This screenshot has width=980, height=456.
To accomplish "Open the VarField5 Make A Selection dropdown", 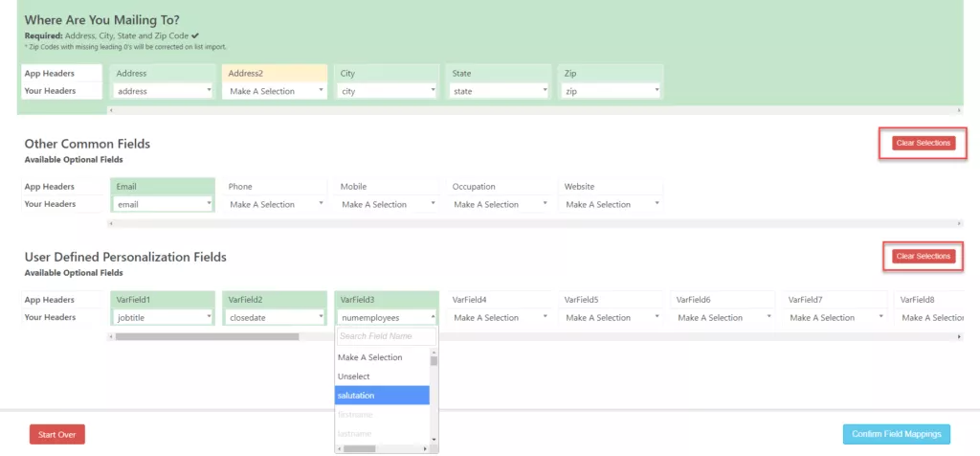I will coord(611,317).
